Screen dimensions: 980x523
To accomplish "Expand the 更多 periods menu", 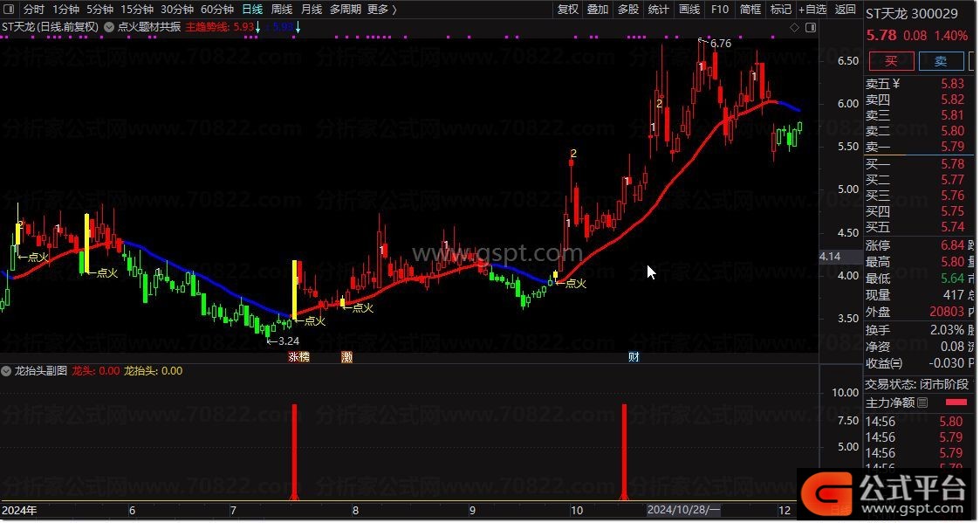I will coord(382,10).
